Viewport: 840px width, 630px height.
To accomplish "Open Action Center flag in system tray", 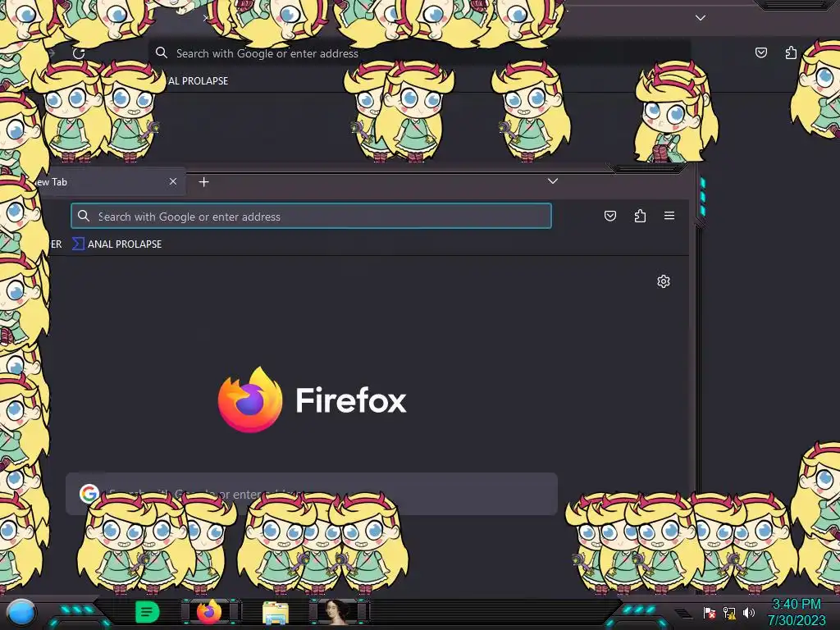I will tap(710, 612).
